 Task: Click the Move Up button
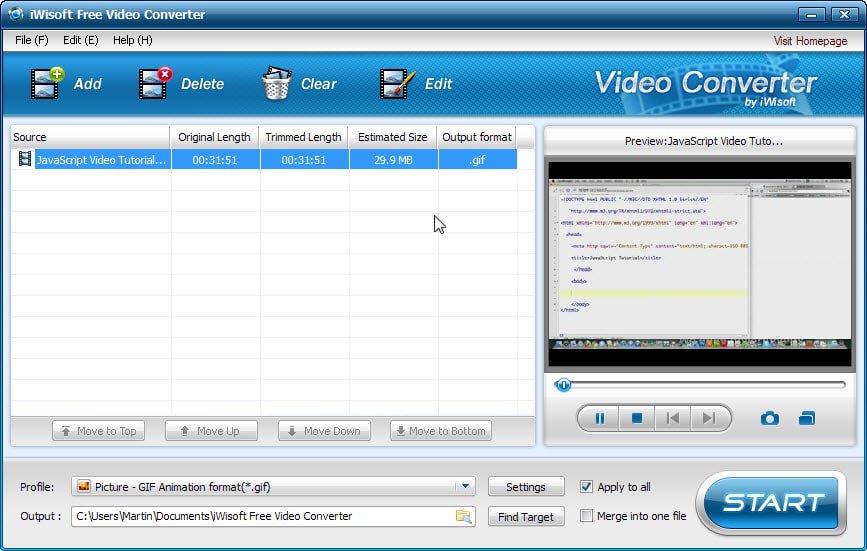211,431
